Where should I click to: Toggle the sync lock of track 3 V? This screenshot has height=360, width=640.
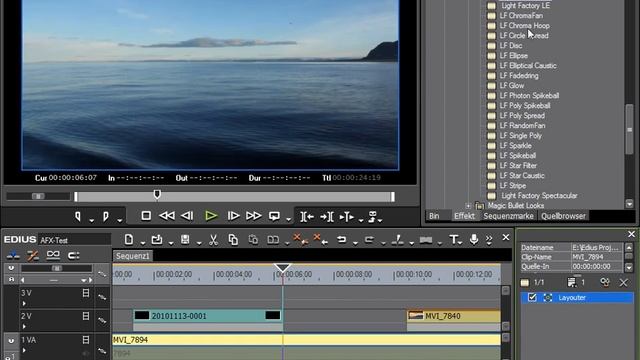(101, 297)
